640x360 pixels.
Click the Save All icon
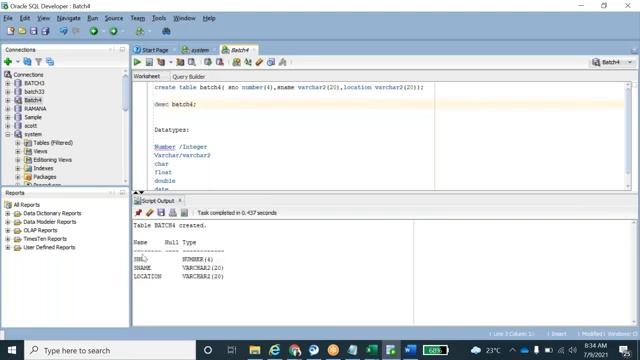coord(45,31)
